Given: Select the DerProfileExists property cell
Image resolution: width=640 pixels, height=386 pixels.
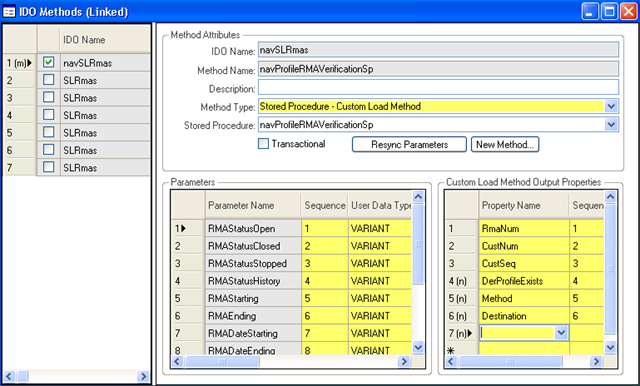Looking at the screenshot, I should 524,281.
